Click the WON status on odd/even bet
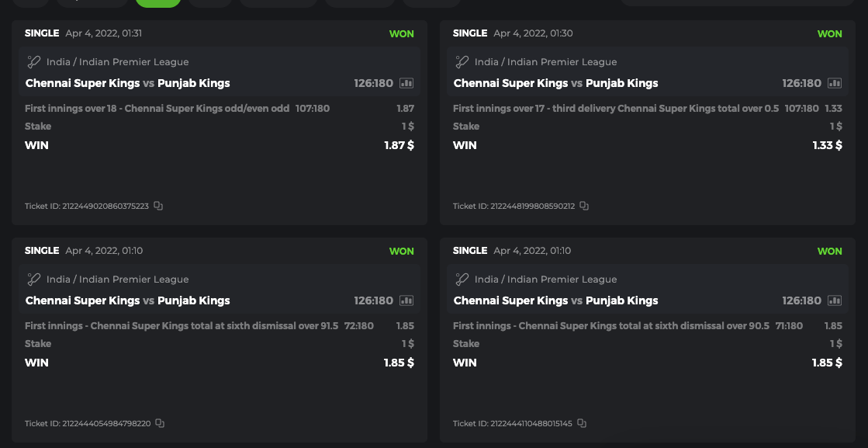The width and height of the screenshot is (868, 448). 402,34
